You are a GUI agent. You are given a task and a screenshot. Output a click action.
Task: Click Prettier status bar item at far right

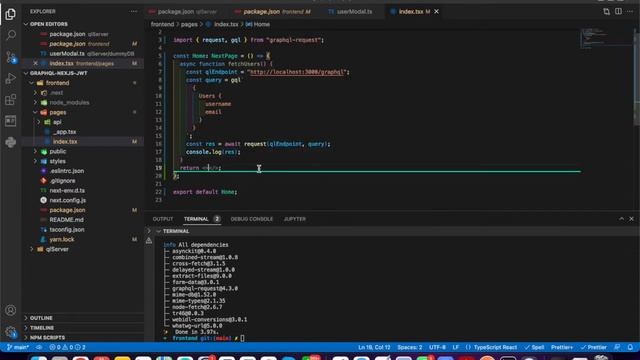pyautogui.click(x=593, y=347)
